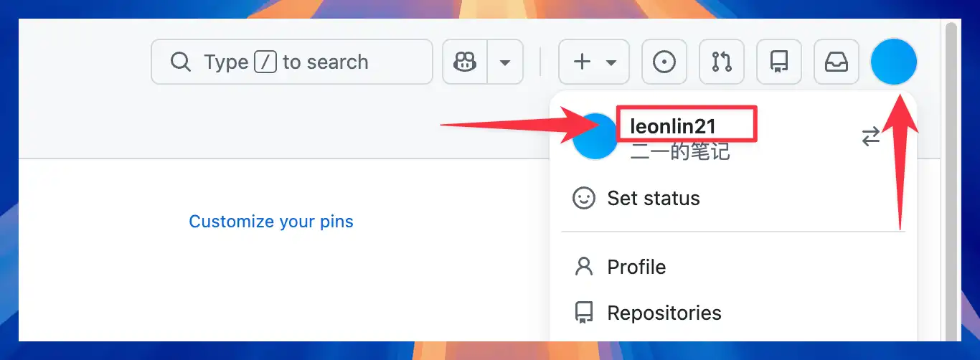
Task: Follow the Customize your pins link
Action: click(x=271, y=222)
